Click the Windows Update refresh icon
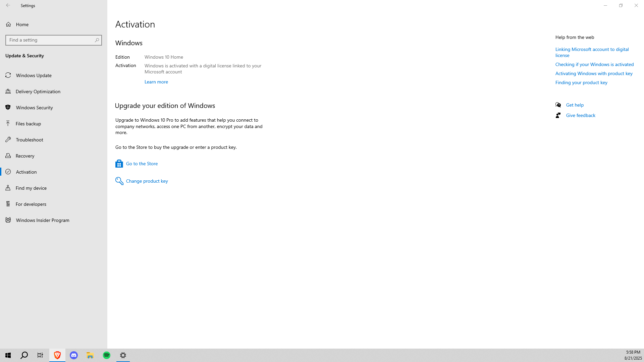The height and width of the screenshot is (362, 644). click(8, 75)
